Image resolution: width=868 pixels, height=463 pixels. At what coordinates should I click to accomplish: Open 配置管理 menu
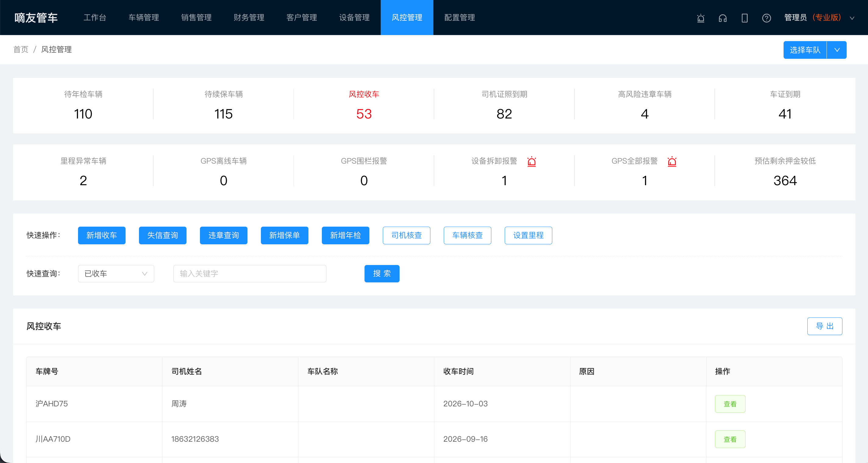[x=459, y=17]
